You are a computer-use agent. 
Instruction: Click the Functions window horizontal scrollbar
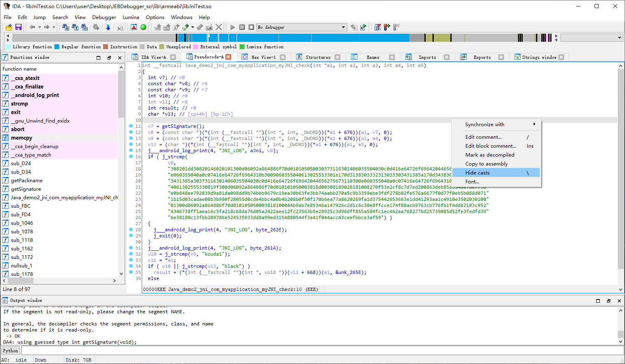click(59, 280)
